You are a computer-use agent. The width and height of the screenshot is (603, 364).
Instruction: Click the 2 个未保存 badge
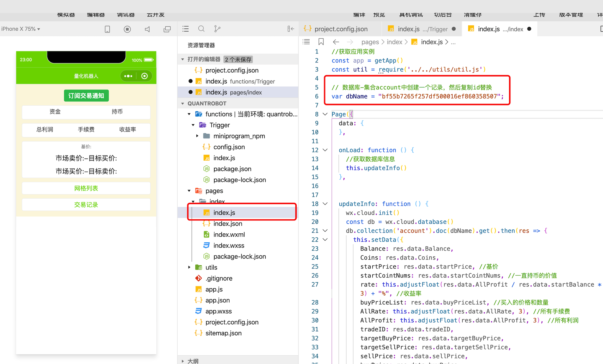238,59
